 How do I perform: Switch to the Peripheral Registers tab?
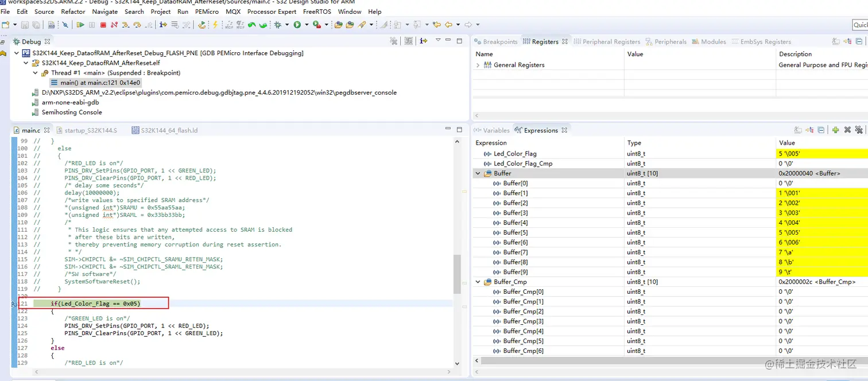click(x=606, y=41)
